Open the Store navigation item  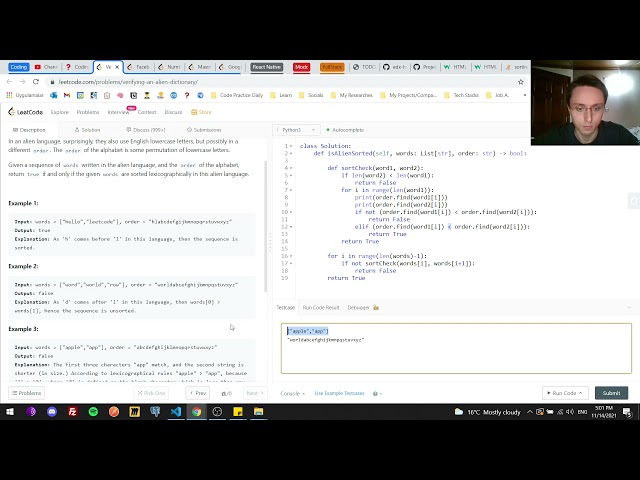pos(201,112)
